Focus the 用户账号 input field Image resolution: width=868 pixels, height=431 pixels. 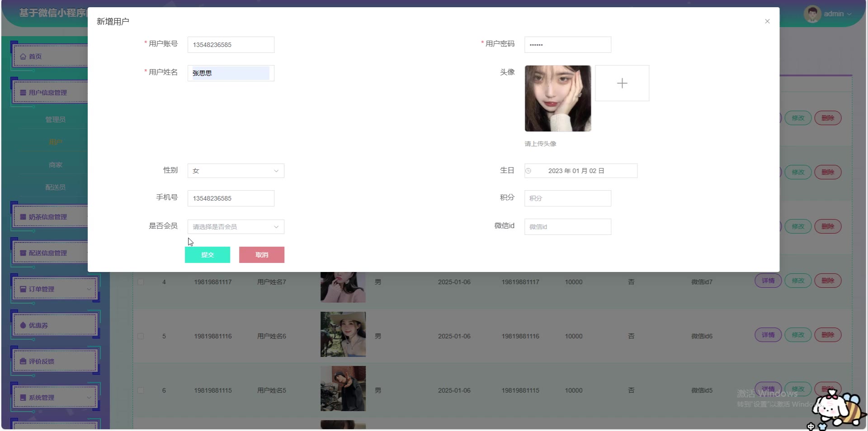[231, 45]
